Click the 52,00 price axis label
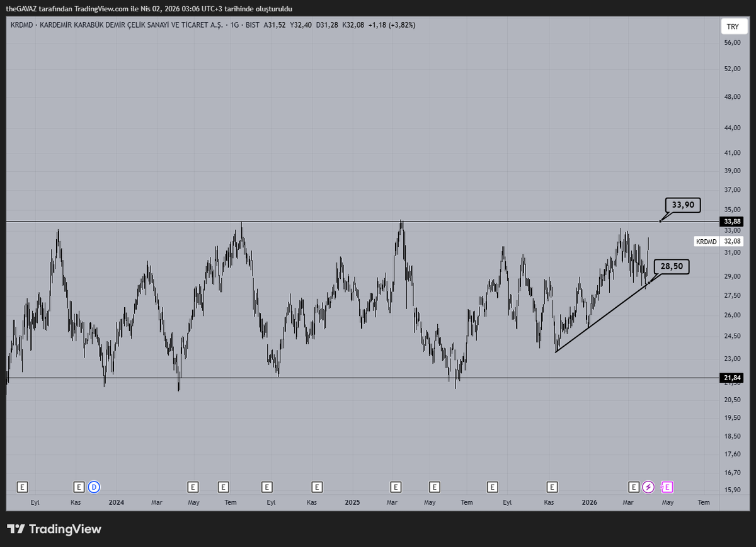The width and height of the screenshot is (756, 547). 732,68
